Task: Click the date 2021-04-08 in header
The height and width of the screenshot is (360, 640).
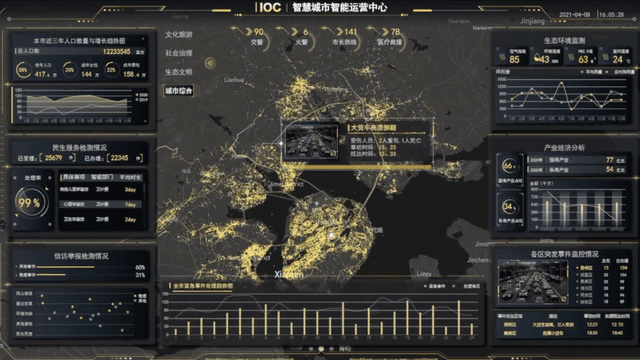Action: pos(575,14)
